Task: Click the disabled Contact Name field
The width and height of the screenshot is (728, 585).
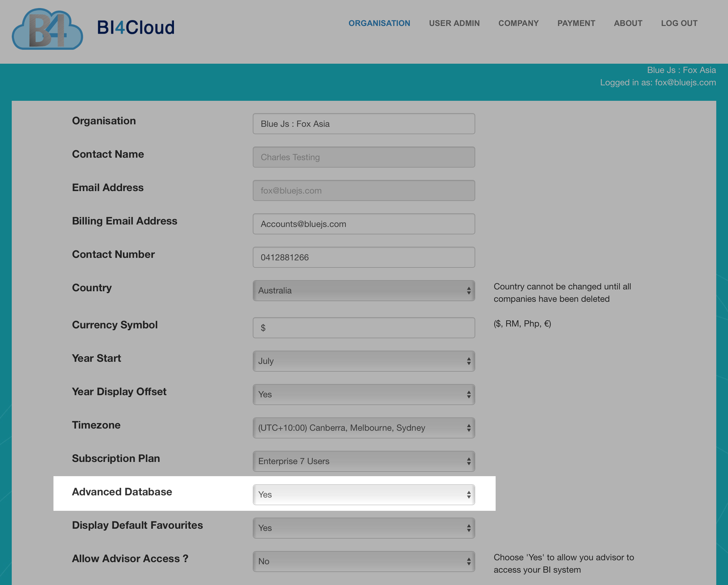Action: pos(364,157)
